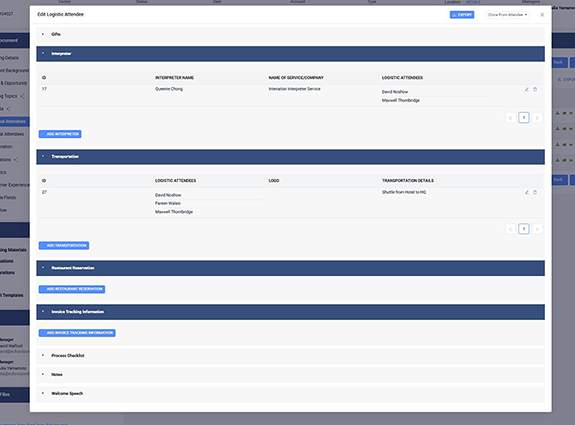This screenshot has width=575, height=425.
Task: Collapse the Restaurant Reservation section
Action: click(290, 268)
